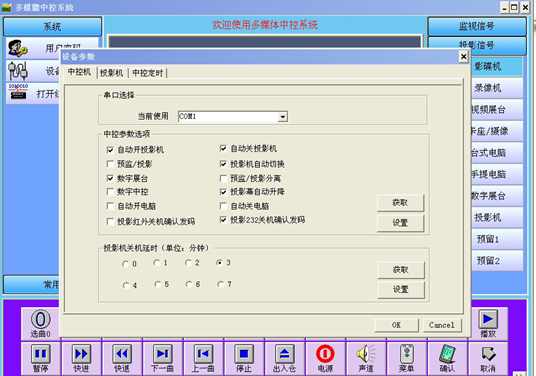Open the 投影信号 panel header
This screenshot has width=536, height=376.
[477, 45]
